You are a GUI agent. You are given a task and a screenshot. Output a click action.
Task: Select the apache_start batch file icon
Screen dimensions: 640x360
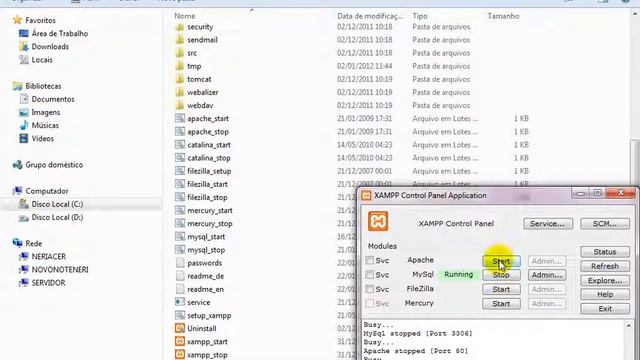180,118
